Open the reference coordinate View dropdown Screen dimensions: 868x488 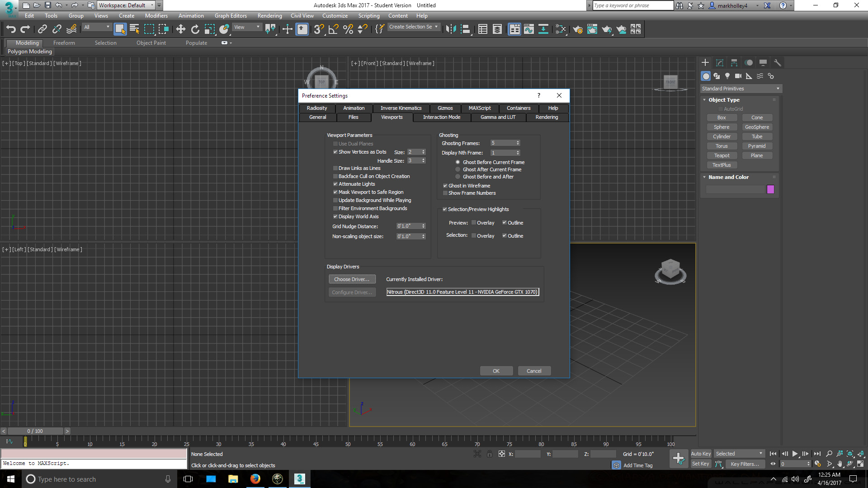click(x=247, y=27)
